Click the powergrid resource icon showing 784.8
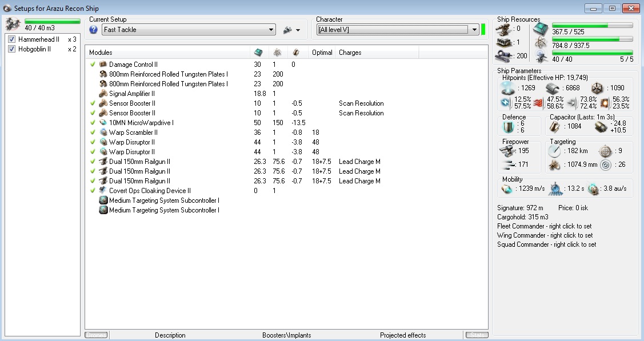The width and height of the screenshot is (644, 341). pos(541,43)
